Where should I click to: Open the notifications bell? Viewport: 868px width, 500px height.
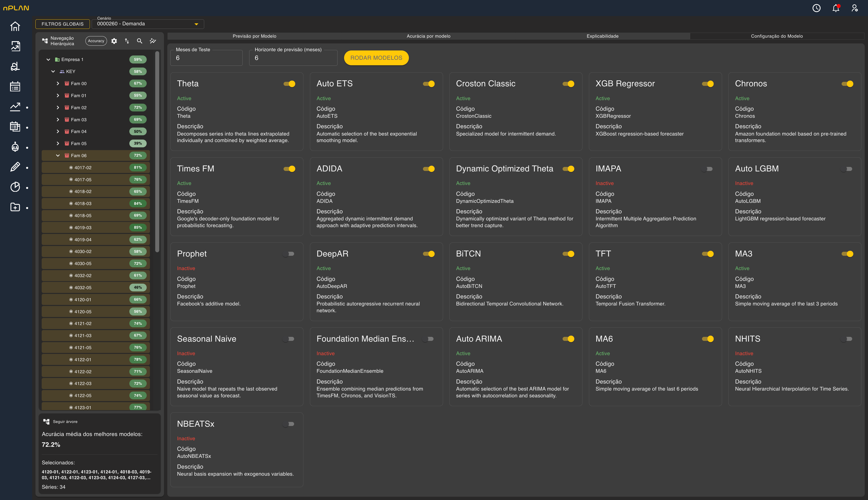836,8
